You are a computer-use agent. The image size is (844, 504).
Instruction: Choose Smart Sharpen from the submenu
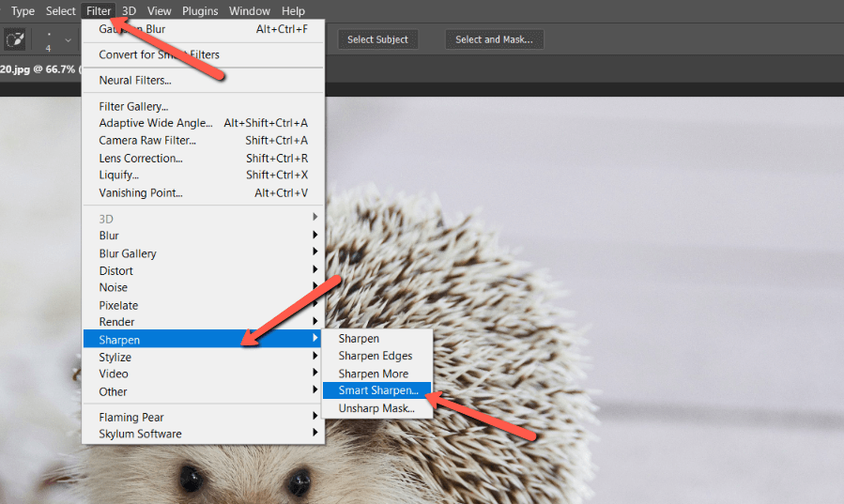377,390
